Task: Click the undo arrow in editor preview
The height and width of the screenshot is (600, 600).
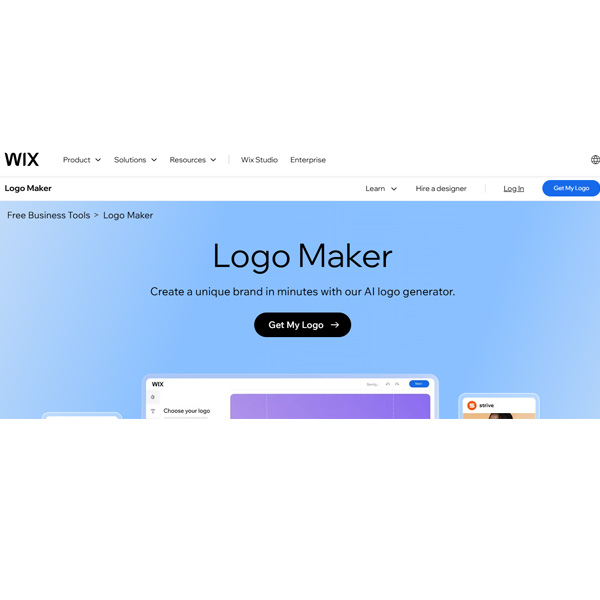Action: tap(388, 384)
